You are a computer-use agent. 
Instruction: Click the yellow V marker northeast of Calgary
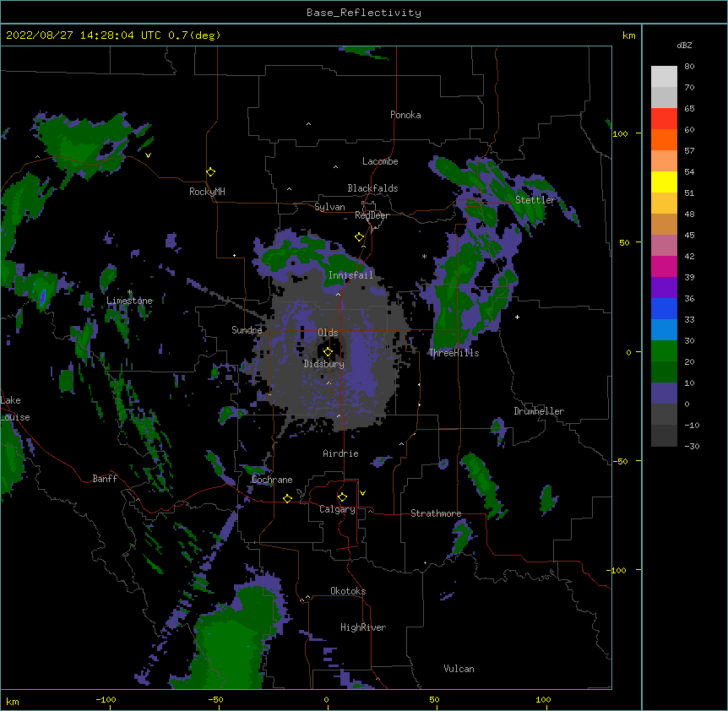coord(362,493)
